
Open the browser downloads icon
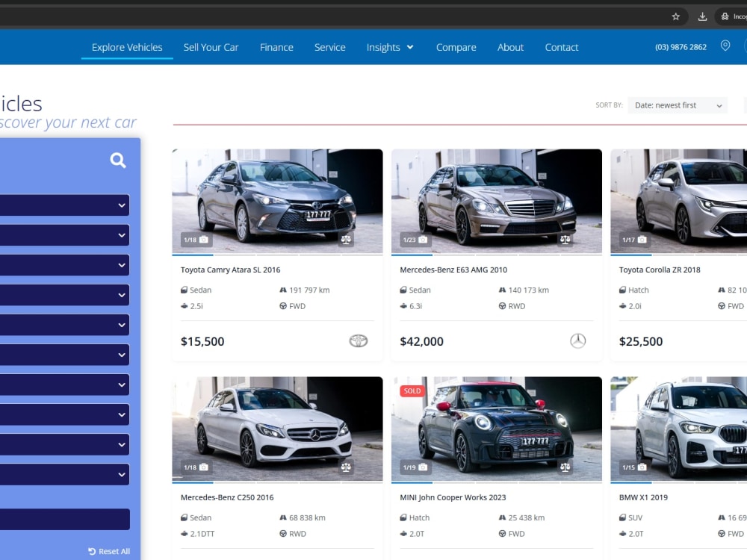[702, 16]
